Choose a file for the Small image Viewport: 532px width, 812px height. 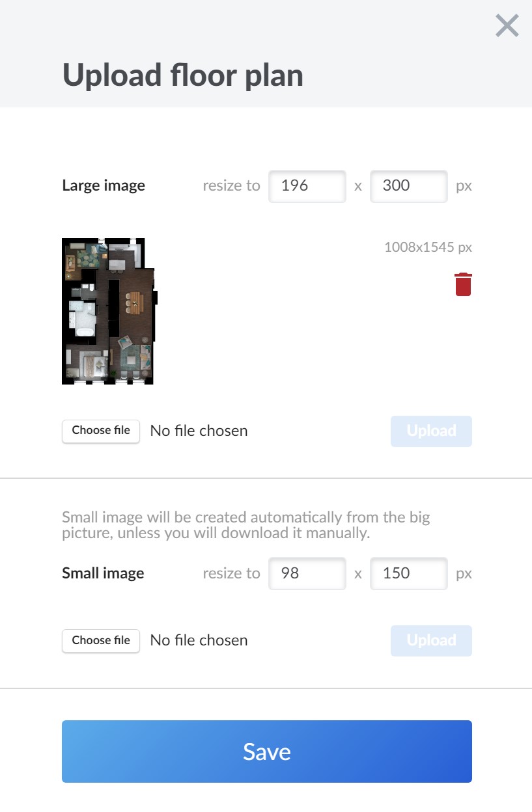click(x=101, y=641)
